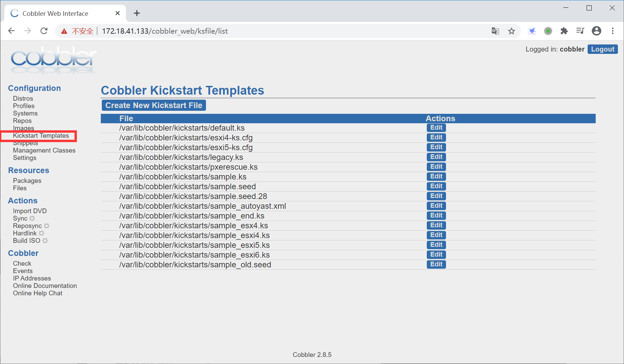Reload the Cobbler page
This screenshot has height=364, width=624.
[x=44, y=31]
